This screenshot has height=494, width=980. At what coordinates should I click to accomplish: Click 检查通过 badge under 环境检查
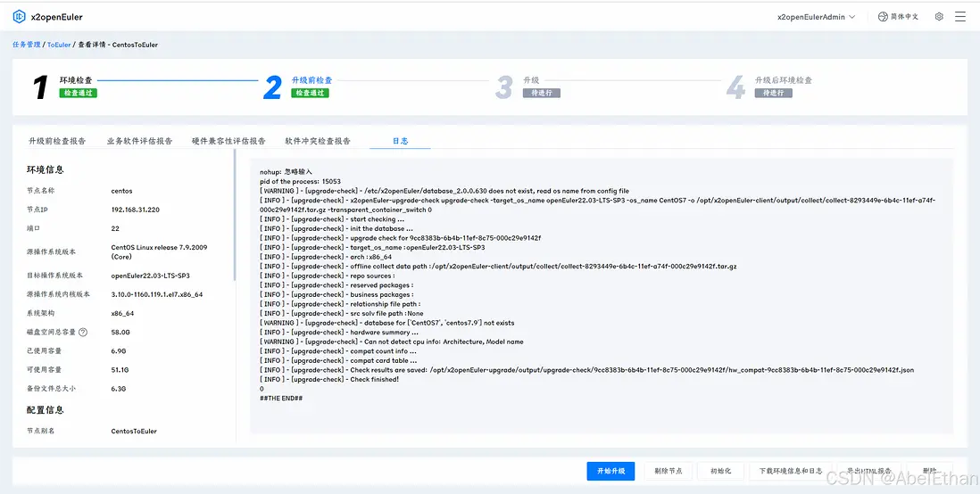(x=79, y=93)
